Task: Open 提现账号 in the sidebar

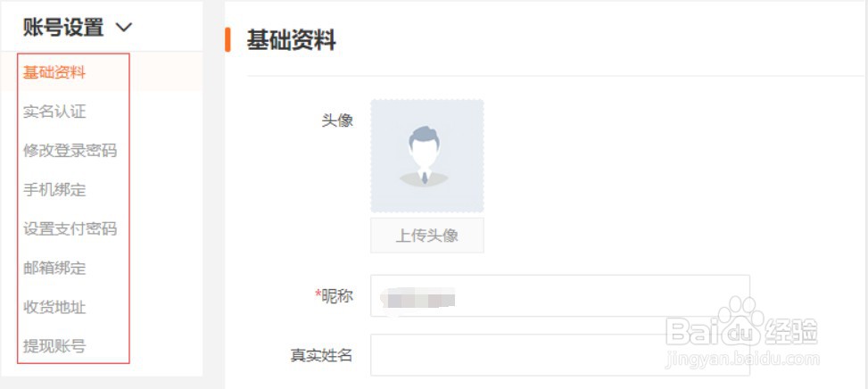Action: coord(54,346)
